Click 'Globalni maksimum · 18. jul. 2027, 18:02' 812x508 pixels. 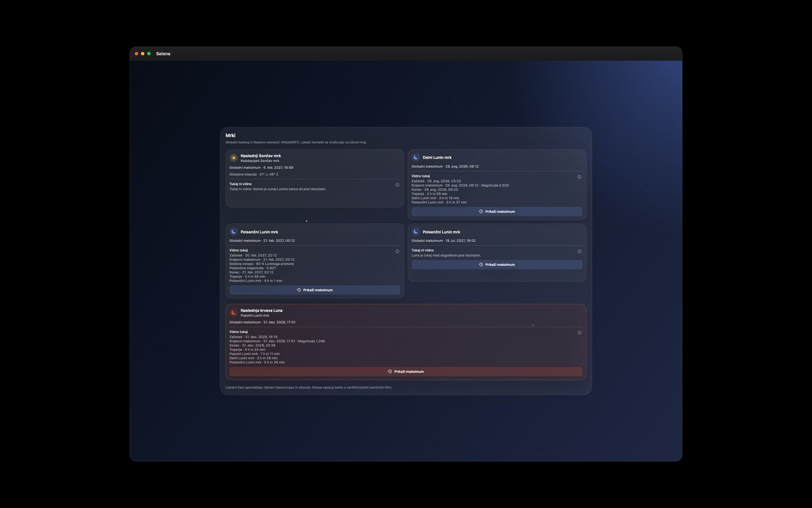443,241
